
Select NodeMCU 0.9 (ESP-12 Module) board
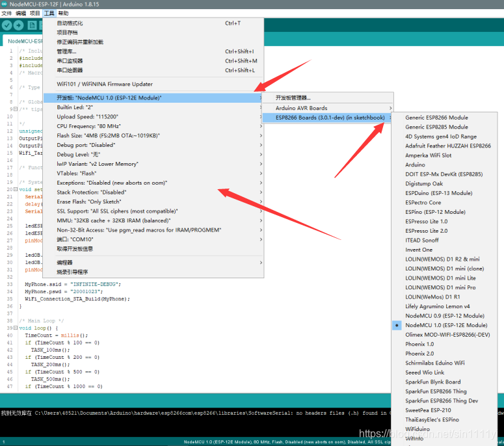pyautogui.click(x=445, y=316)
